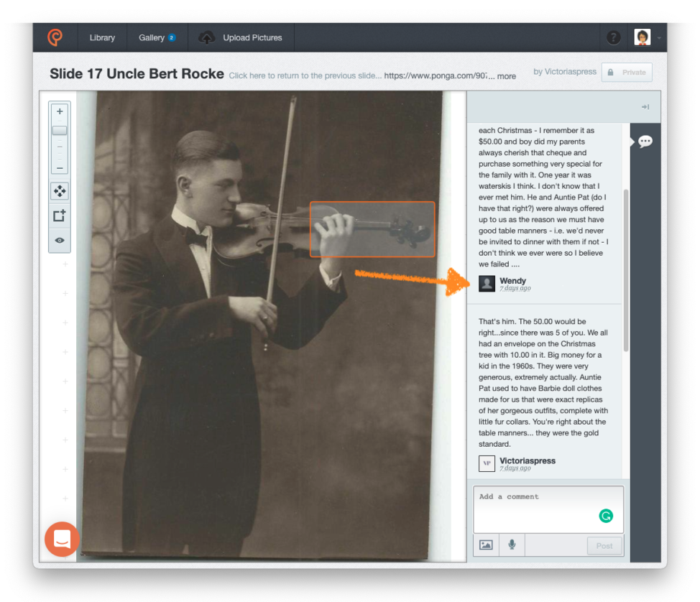Image resolution: width=700 pixels, height=602 pixels.
Task: Zoom in with the plus control
Action: click(x=60, y=111)
